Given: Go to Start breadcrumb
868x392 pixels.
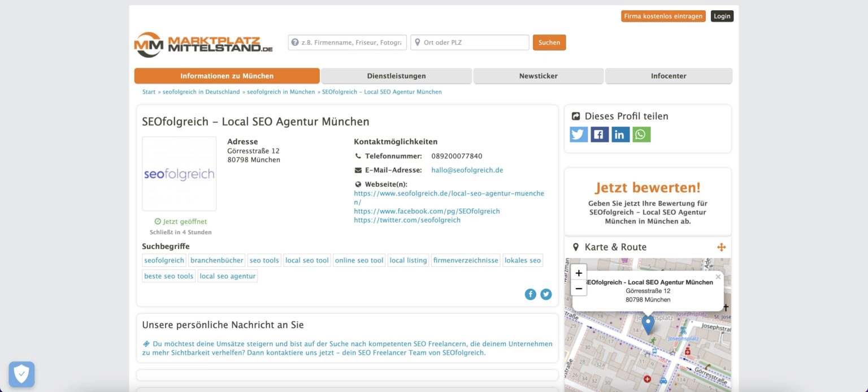Looking at the screenshot, I should [149, 92].
